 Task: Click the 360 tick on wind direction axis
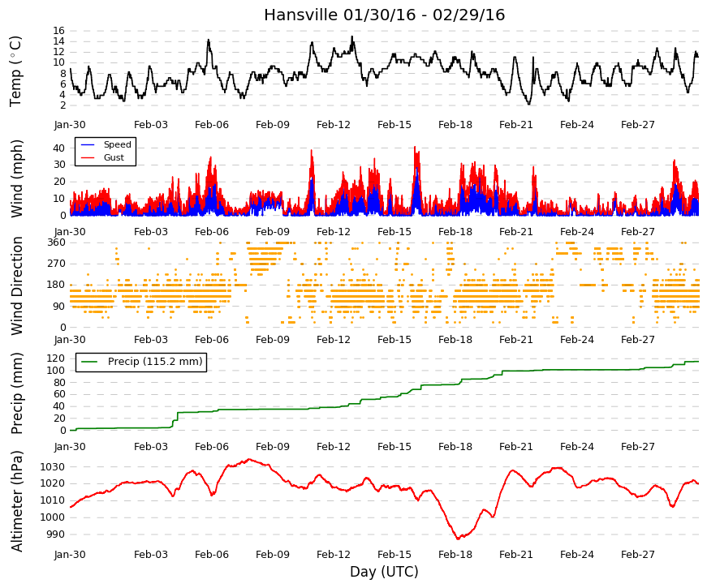click(56, 242)
